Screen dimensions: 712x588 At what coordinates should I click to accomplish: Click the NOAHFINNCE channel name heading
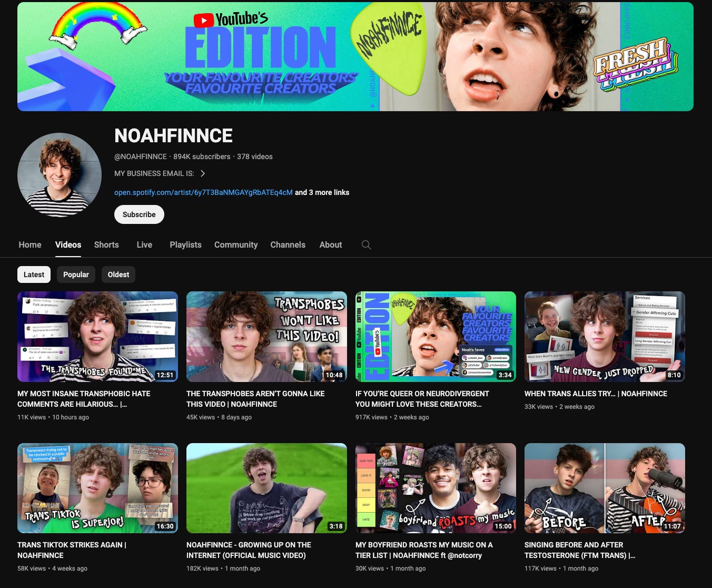(x=173, y=136)
